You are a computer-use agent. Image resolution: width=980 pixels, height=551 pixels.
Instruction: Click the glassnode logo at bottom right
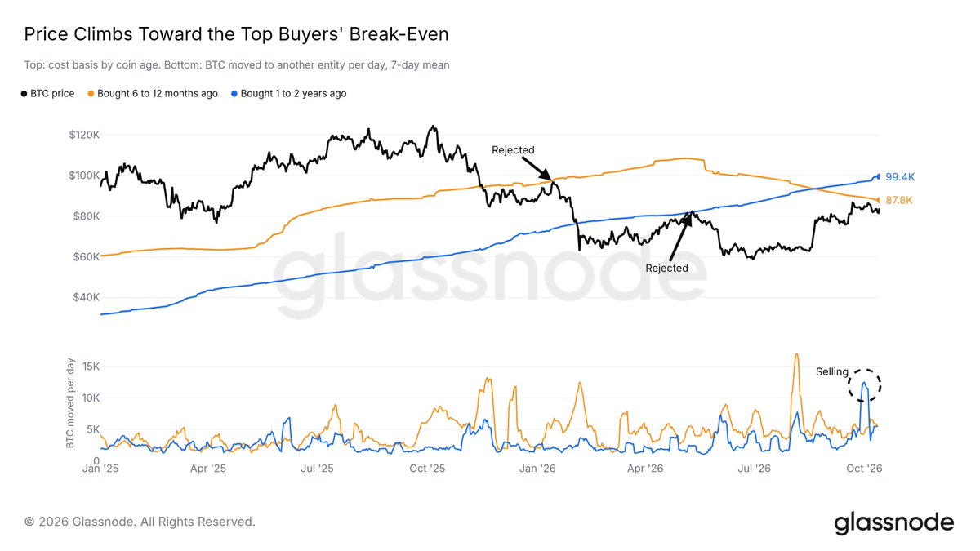894,522
